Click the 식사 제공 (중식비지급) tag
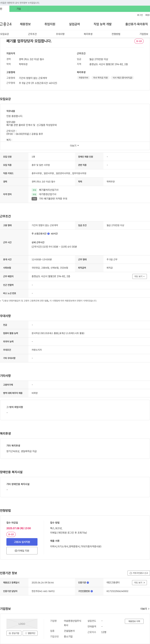The height and width of the screenshot is (644, 150). click(x=122, y=78)
